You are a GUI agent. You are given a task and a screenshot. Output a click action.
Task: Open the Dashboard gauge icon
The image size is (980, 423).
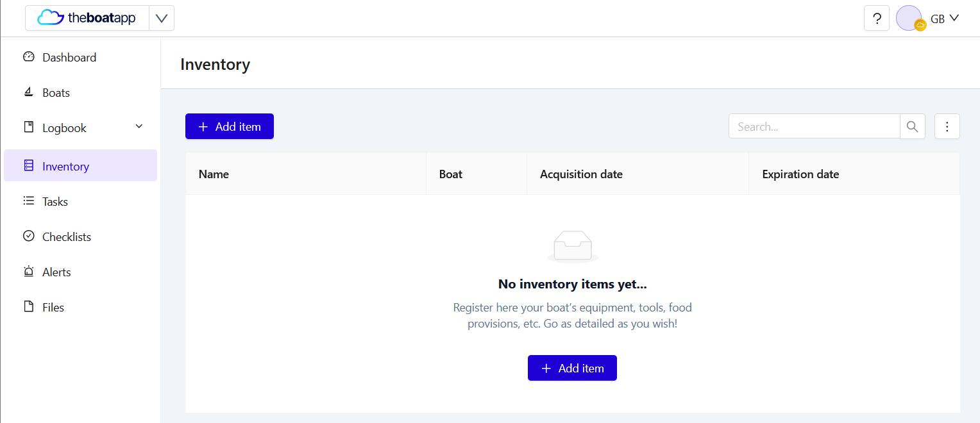click(28, 56)
